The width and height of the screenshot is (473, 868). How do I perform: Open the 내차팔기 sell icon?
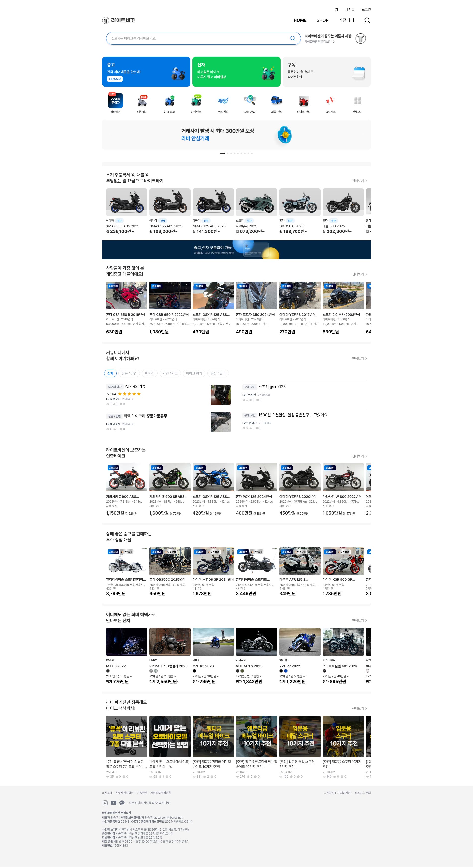click(x=142, y=101)
